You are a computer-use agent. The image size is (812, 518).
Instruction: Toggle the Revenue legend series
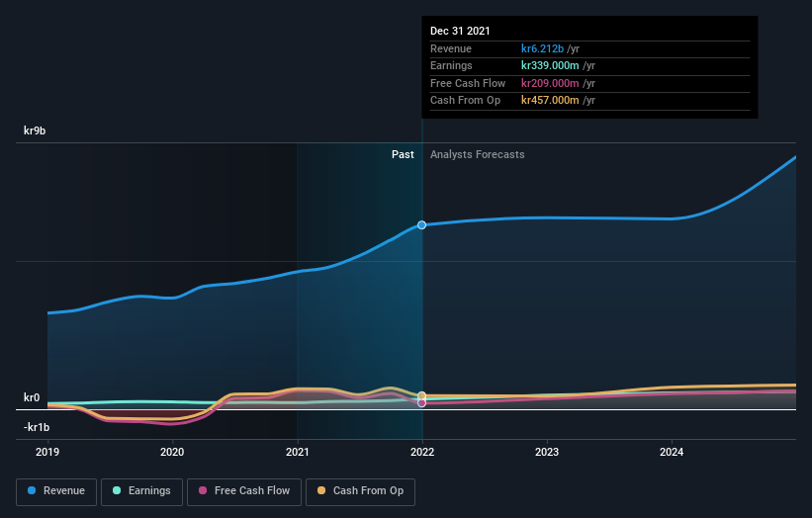(x=56, y=491)
